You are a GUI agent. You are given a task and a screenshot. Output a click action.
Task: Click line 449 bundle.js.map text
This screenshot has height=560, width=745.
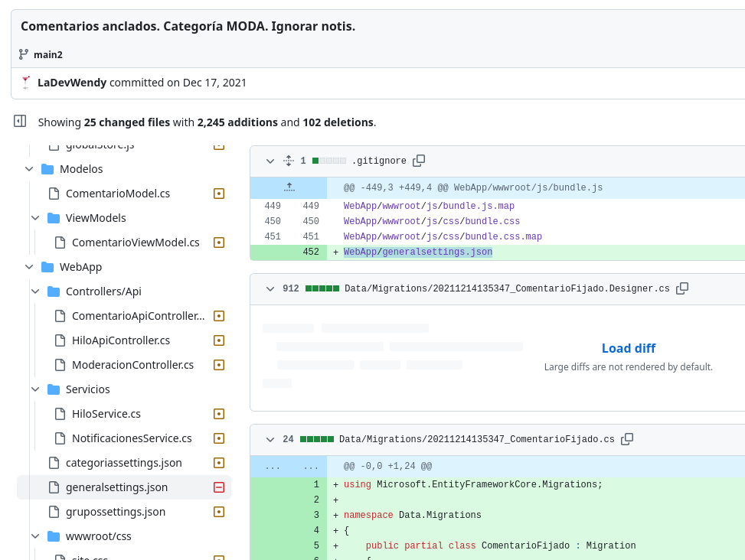click(429, 206)
